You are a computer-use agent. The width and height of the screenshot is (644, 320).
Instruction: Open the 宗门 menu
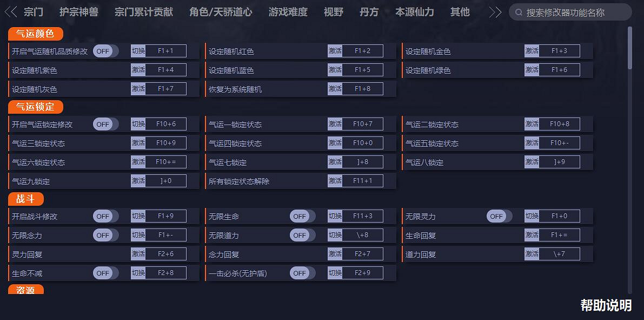pos(32,12)
